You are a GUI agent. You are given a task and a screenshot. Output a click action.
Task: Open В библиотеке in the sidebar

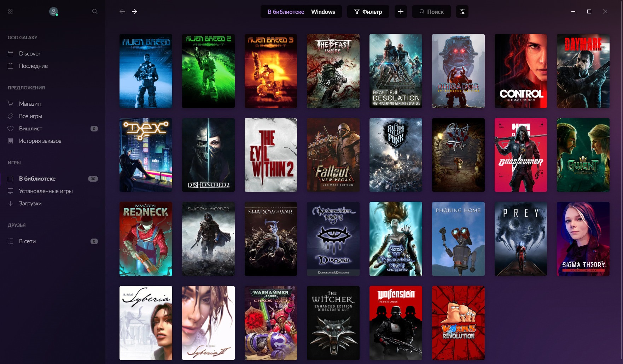(53, 178)
